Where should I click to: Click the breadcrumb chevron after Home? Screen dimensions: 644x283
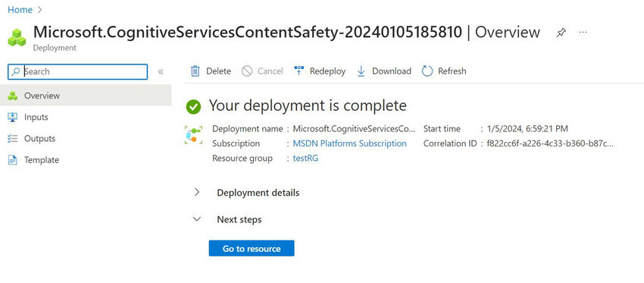pos(39,9)
